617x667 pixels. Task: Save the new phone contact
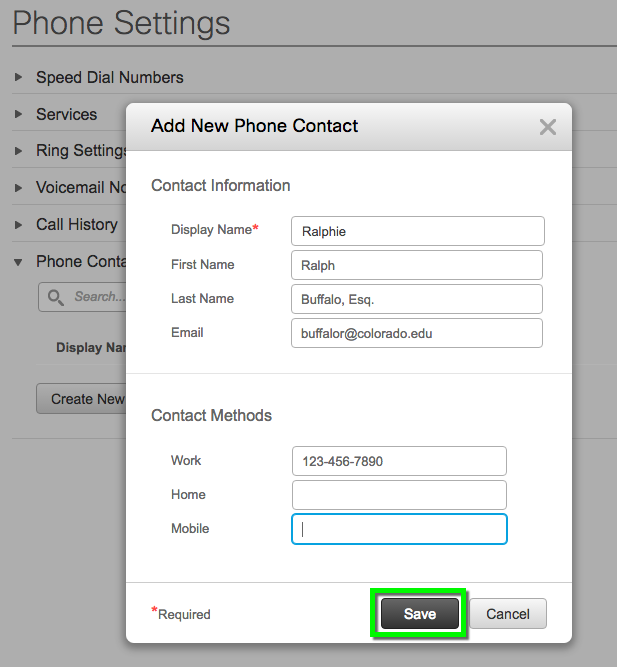pos(420,613)
